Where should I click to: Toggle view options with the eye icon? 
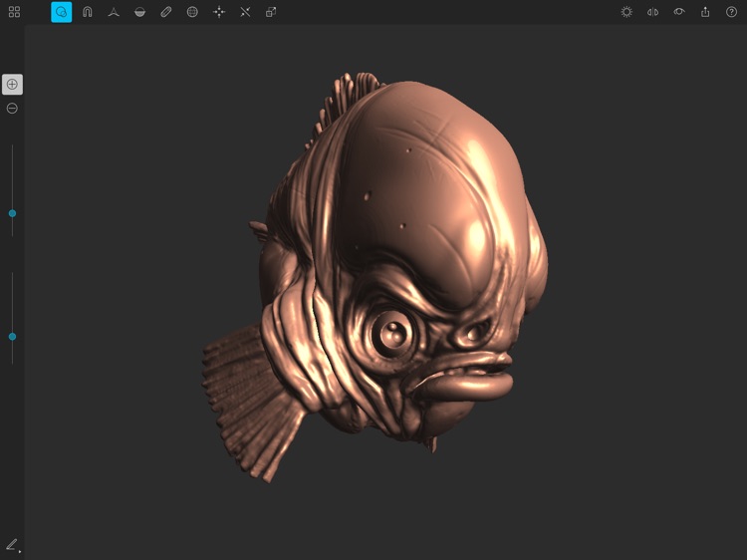[x=679, y=11]
